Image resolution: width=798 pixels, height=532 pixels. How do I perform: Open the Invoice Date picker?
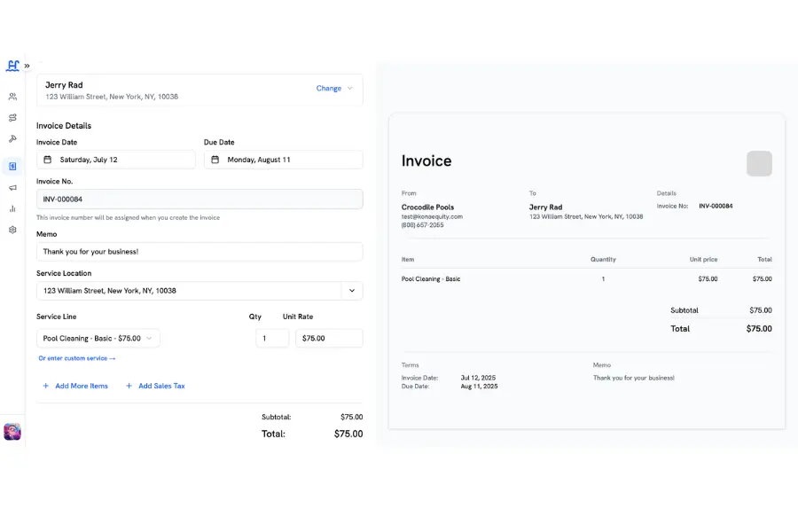[116, 160]
